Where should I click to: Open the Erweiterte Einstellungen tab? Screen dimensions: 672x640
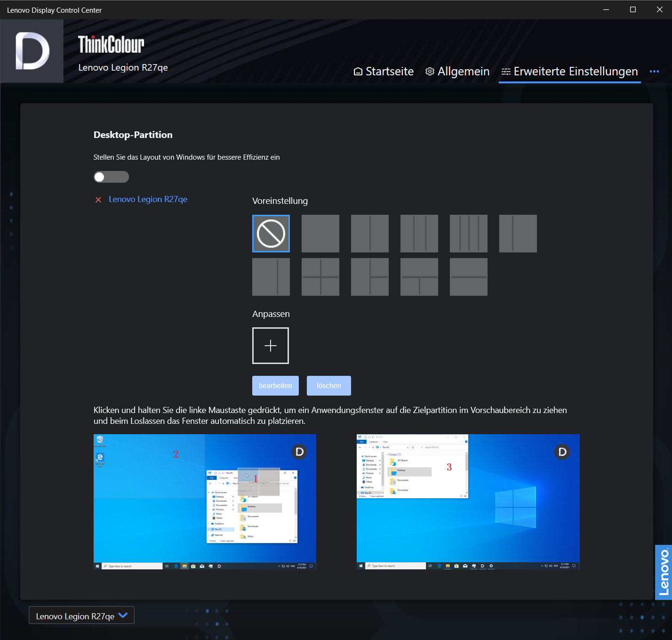(x=570, y=72)
